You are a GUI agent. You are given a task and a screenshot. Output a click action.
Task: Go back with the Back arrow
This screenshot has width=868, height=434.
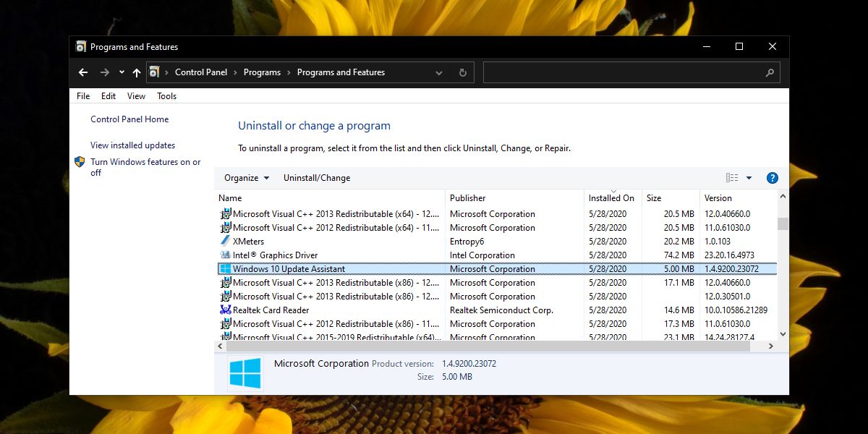coord(83,72)
